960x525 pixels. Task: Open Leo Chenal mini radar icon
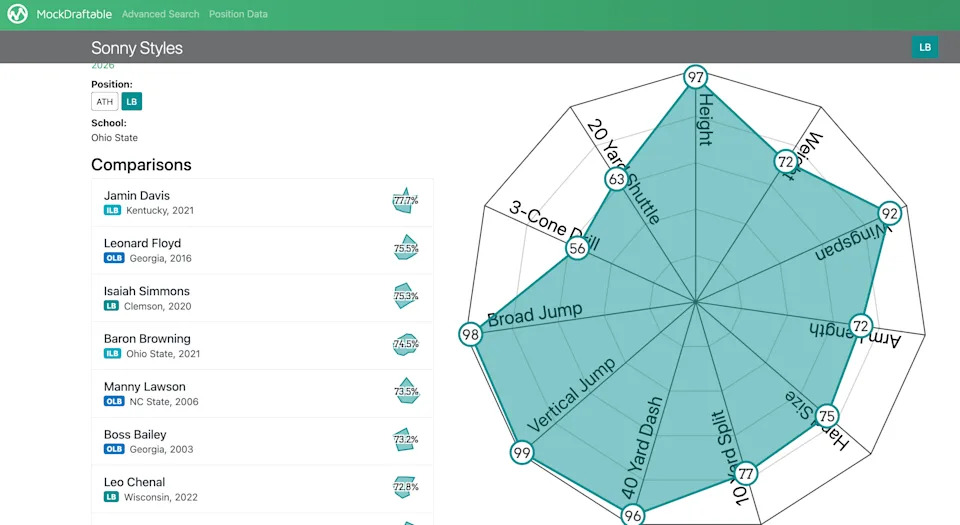coord(405,487)
